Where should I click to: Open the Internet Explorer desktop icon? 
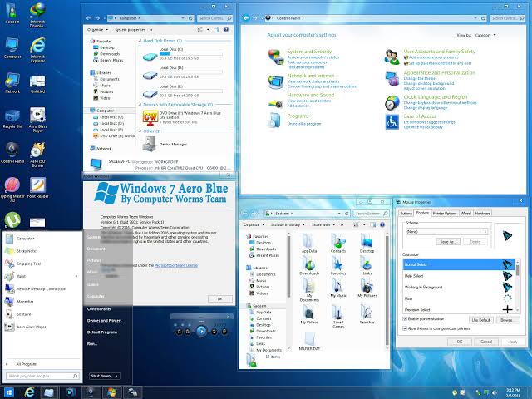point(37,50)
